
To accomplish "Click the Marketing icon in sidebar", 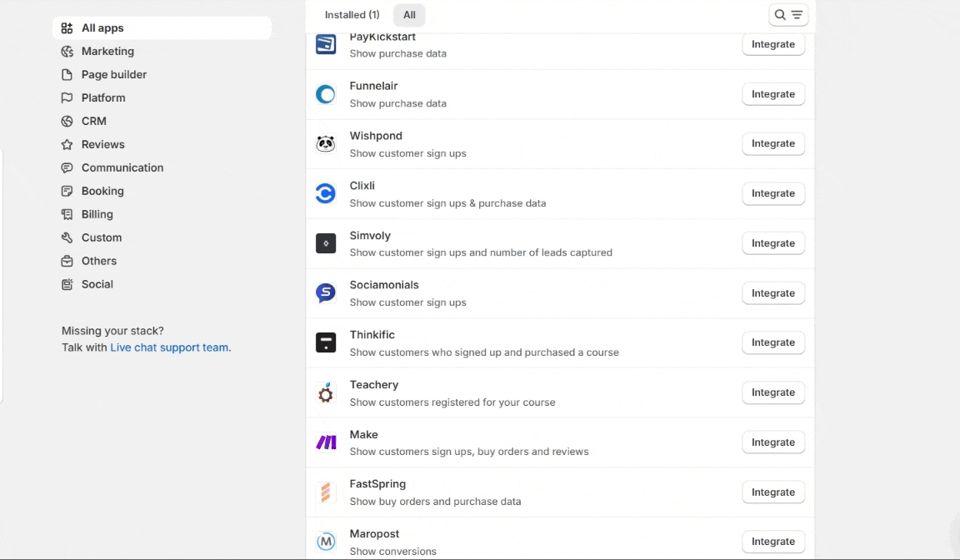I will (x=67, y=52).
